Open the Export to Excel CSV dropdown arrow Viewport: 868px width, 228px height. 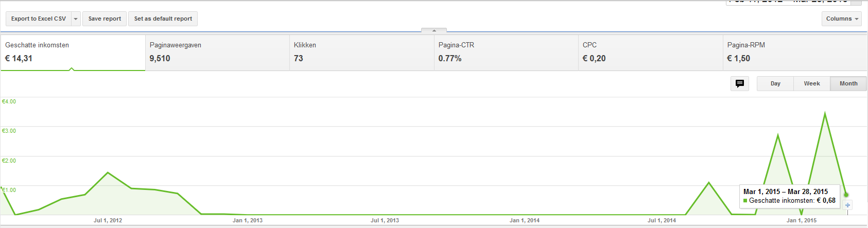tap(76, 19)
